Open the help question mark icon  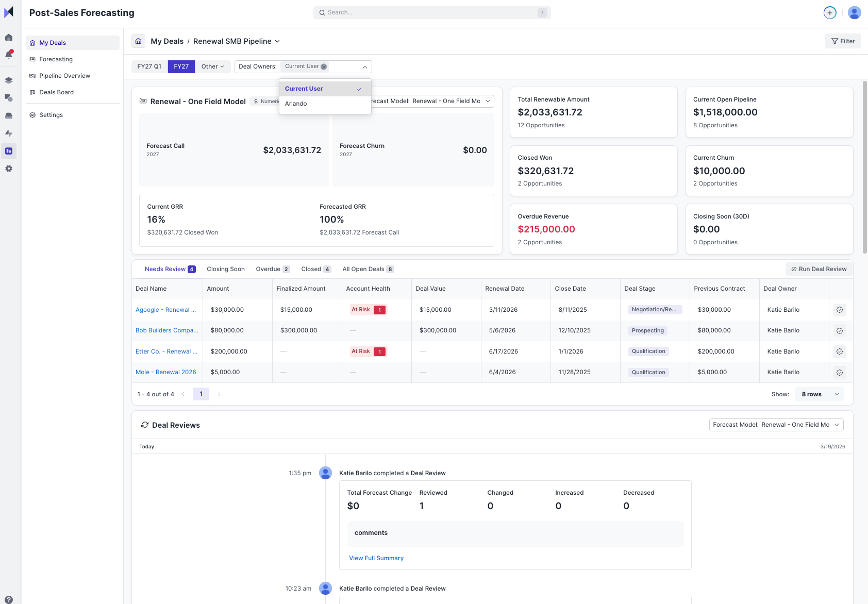(x=9, y=599)
